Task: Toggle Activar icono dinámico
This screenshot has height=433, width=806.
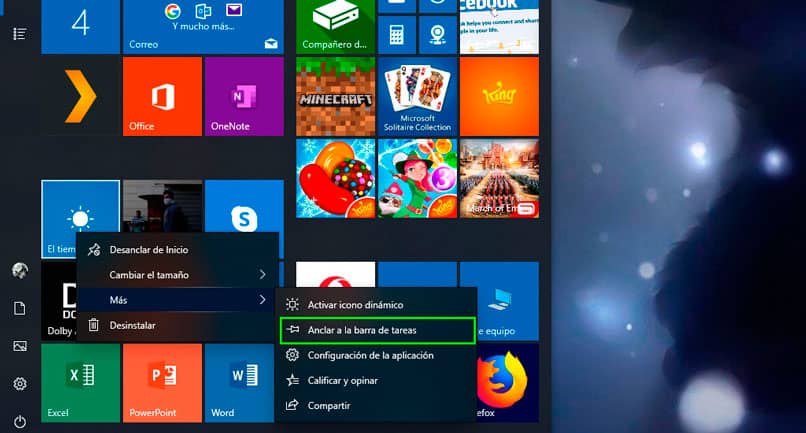Action: [x=377, y=304]
